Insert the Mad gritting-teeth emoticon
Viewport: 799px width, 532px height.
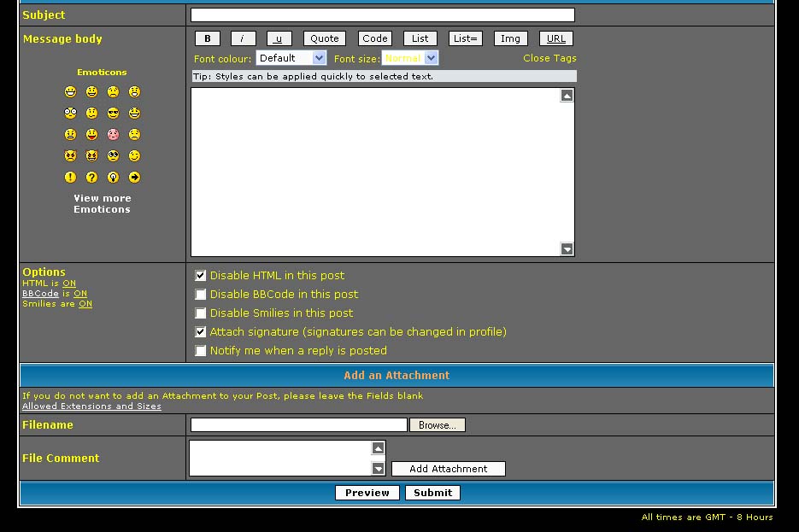70,134
